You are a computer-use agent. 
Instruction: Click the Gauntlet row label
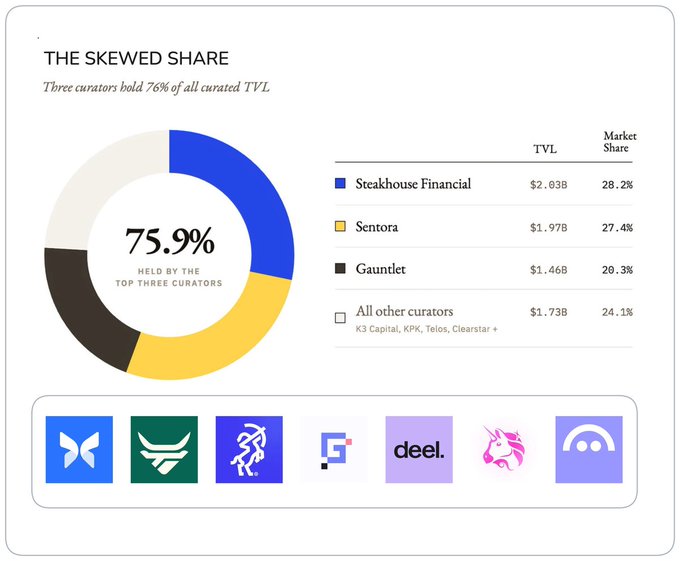click(380, 269)
